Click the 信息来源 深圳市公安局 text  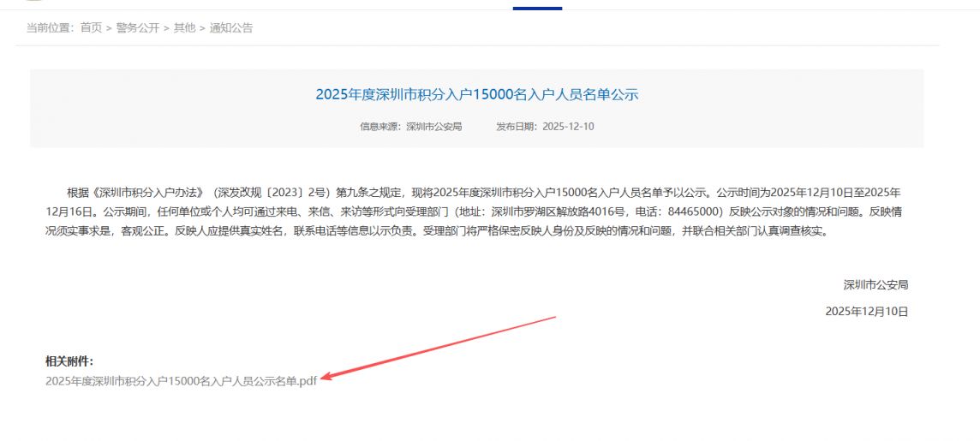coord(410,127)
